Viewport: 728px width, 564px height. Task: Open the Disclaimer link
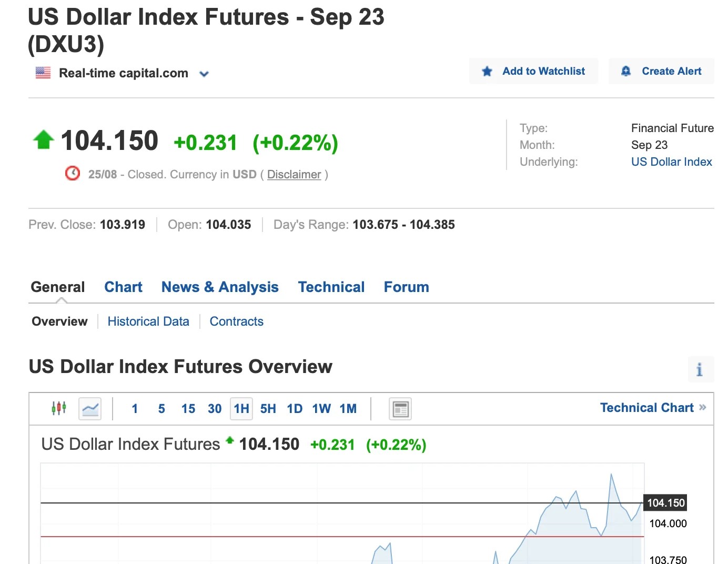pyautogui.click(x=294, y=174)
